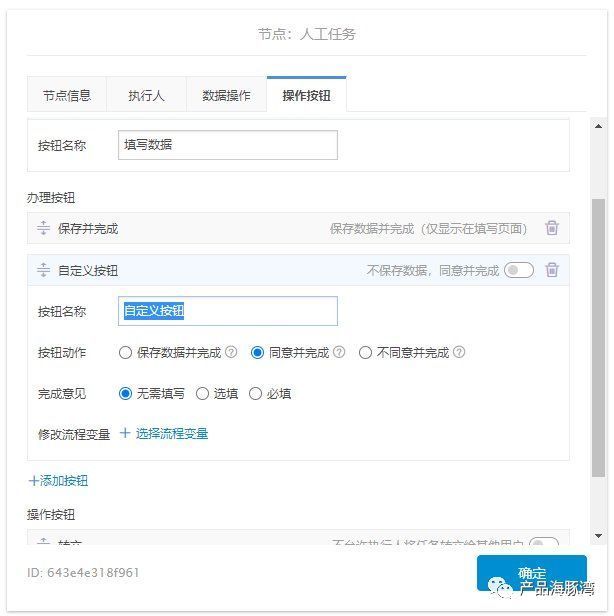Click the 保存并完成 row title

click(x=88, y=228)
